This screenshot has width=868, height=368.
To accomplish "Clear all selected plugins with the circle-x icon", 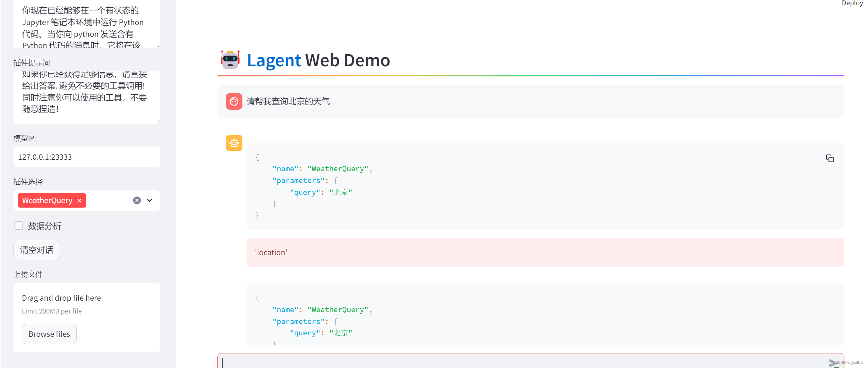I will [x=137, y=200].
